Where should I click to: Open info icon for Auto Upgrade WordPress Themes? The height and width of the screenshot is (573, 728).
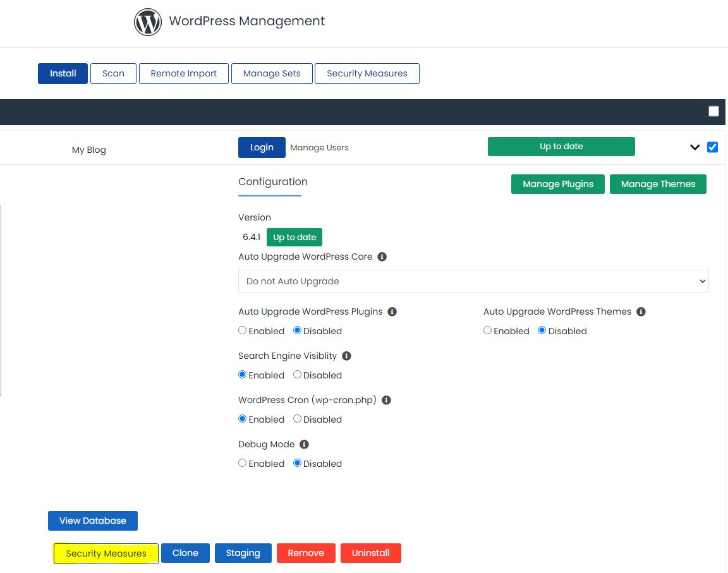(x=641, y=312)
